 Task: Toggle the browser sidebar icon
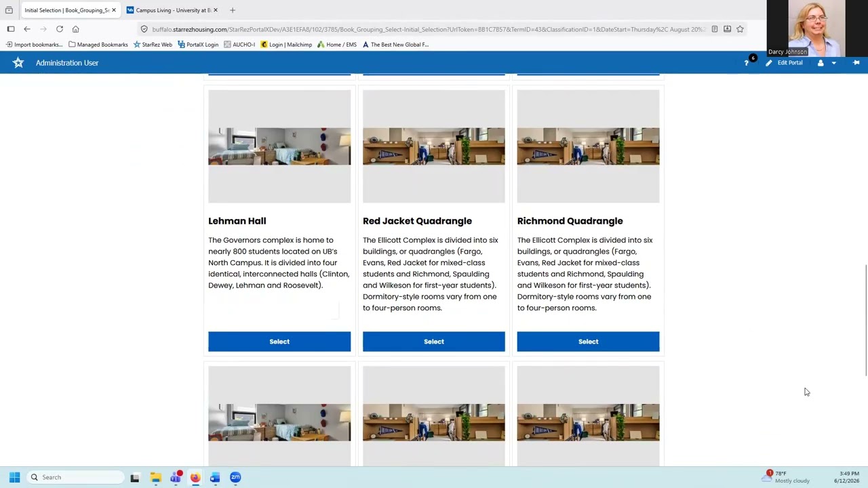coord(11,29)
